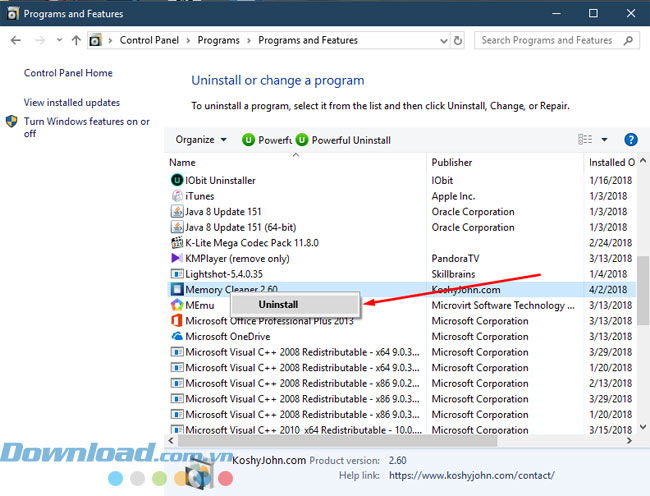Click the 2/24/2018 installed date cell
Image resolution: width=650 pixels, height=496 pixels.
(x=610, y=242)
